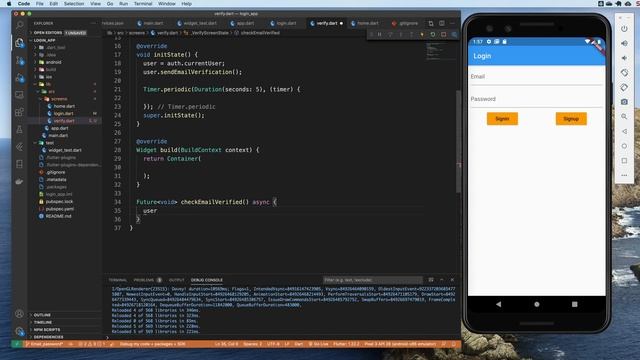Clear the debug console
This screenshot has height=360, width=640.
pos(431,280)
